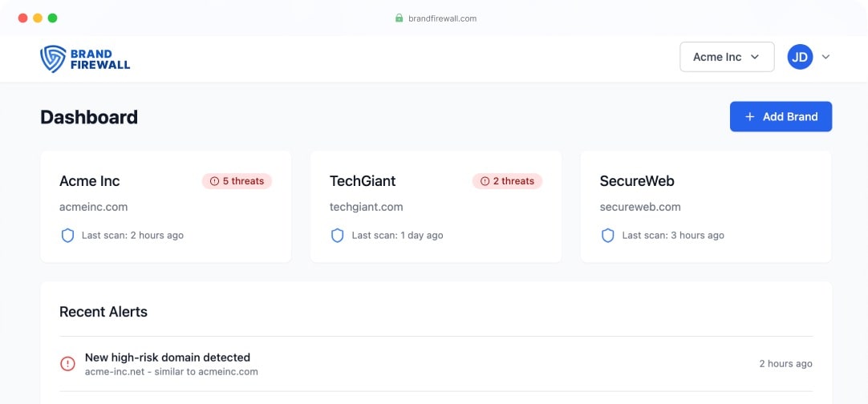The width and height of the screenshot is (868, 404).
Task: Click the brandfirewall.com URL in address bar
Action: point(442,18)
